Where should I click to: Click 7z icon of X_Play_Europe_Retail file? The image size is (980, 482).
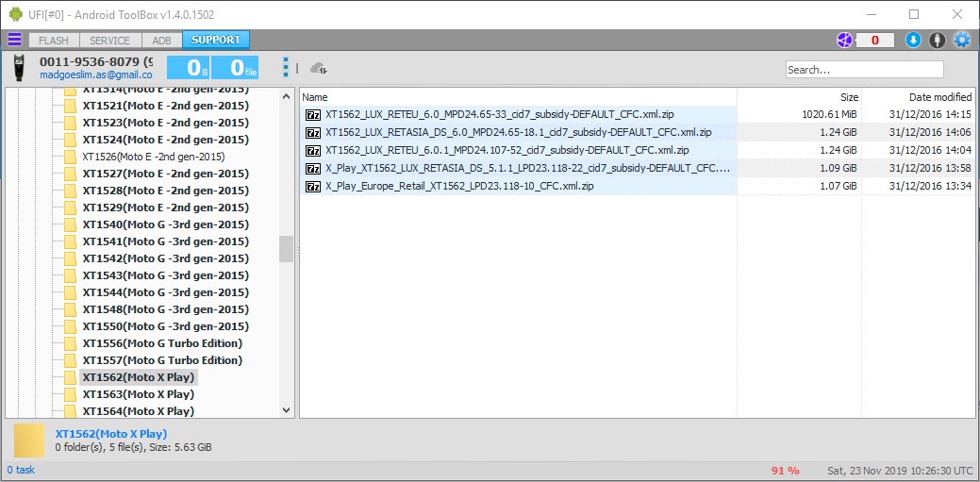pos(312,187)
